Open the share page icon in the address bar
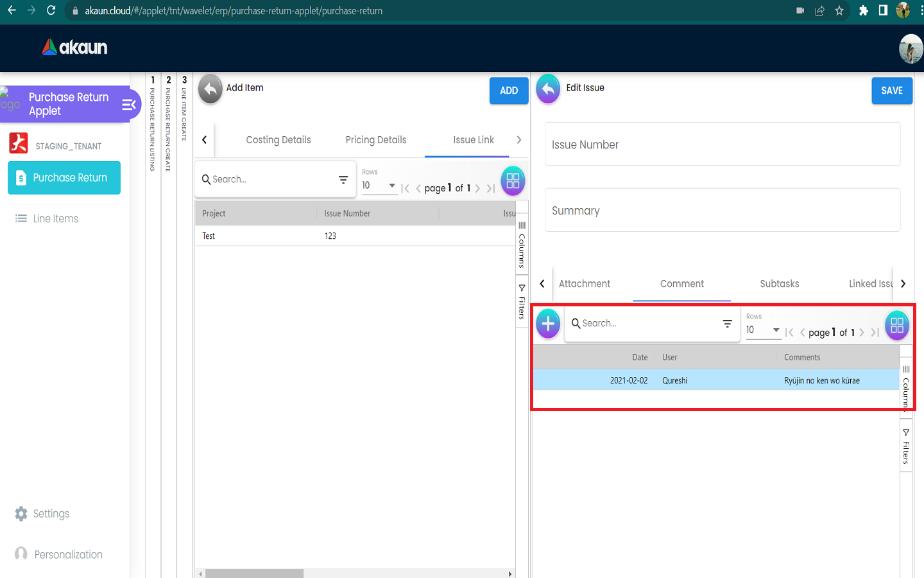924x578 pixels. 820,10
